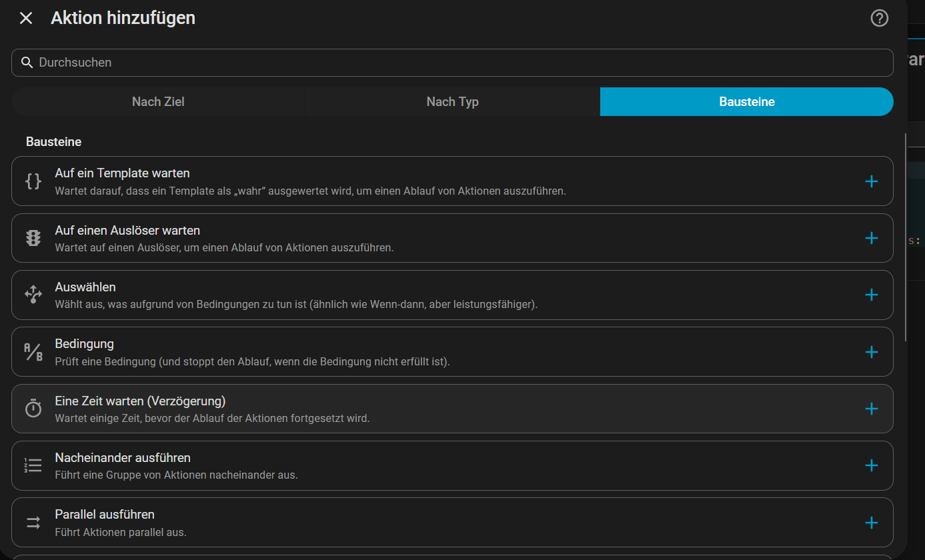
Task: Add 'Auf einen Auslöser warten' with plus
Action: [x=871, y=238]
